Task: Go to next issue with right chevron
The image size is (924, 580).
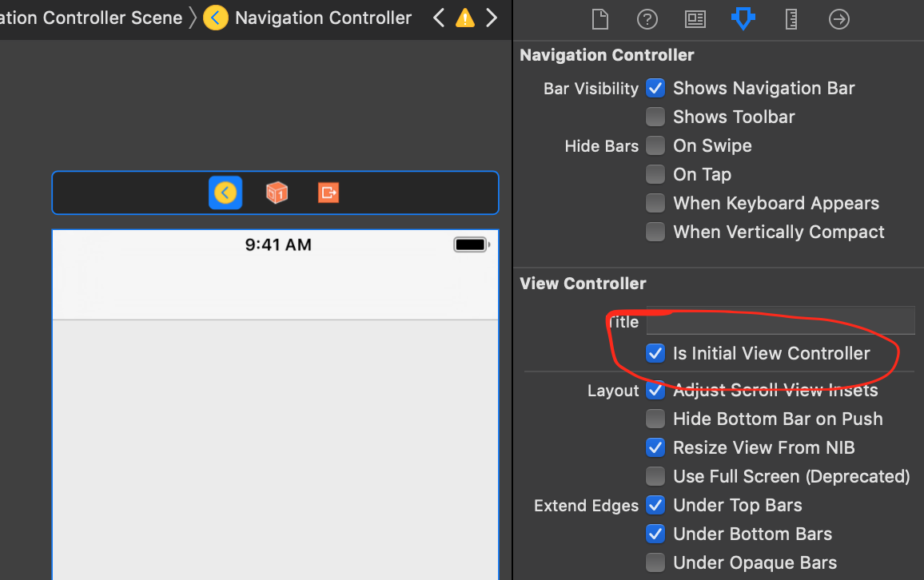Action: (492, 18)
